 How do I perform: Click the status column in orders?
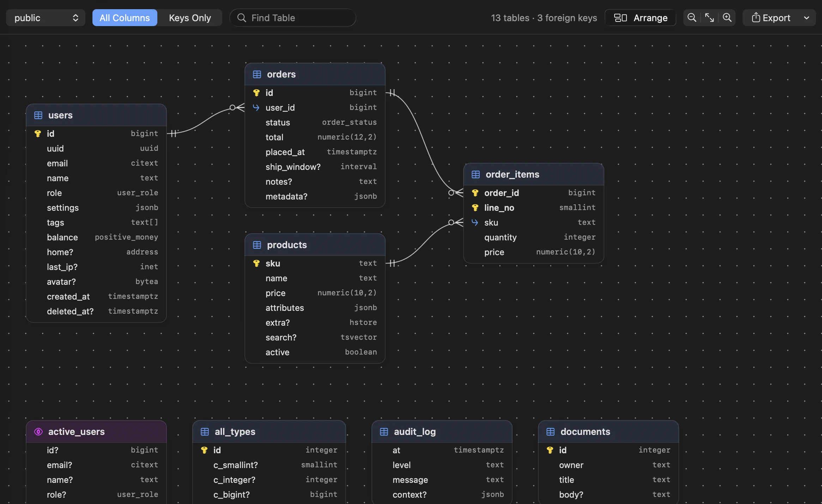[x=315, y=122]
